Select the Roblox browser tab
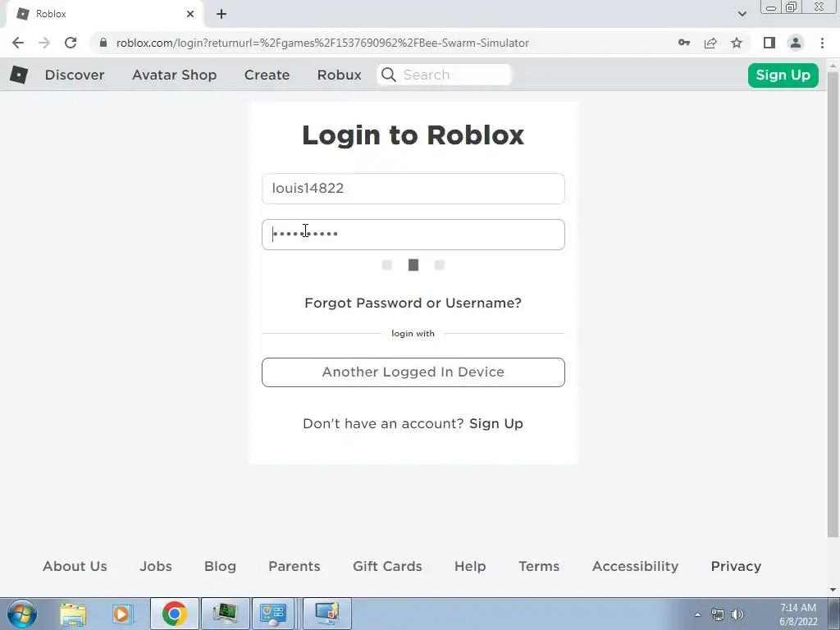 coord(105,14)
